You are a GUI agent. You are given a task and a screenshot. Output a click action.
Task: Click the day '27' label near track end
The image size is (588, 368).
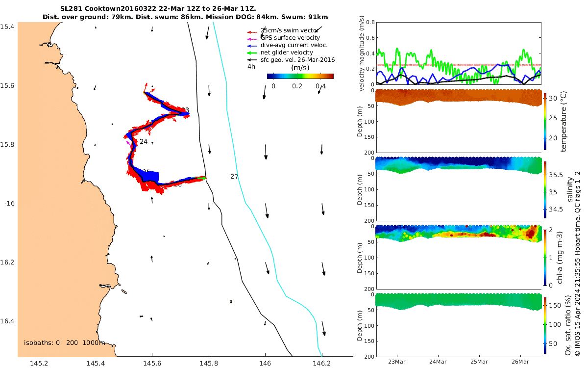(234, 176)
